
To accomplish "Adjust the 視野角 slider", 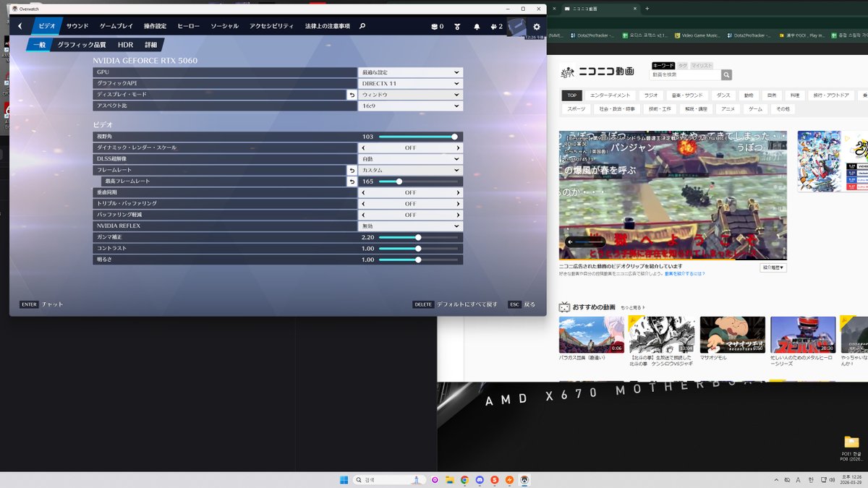I will 420,136.
